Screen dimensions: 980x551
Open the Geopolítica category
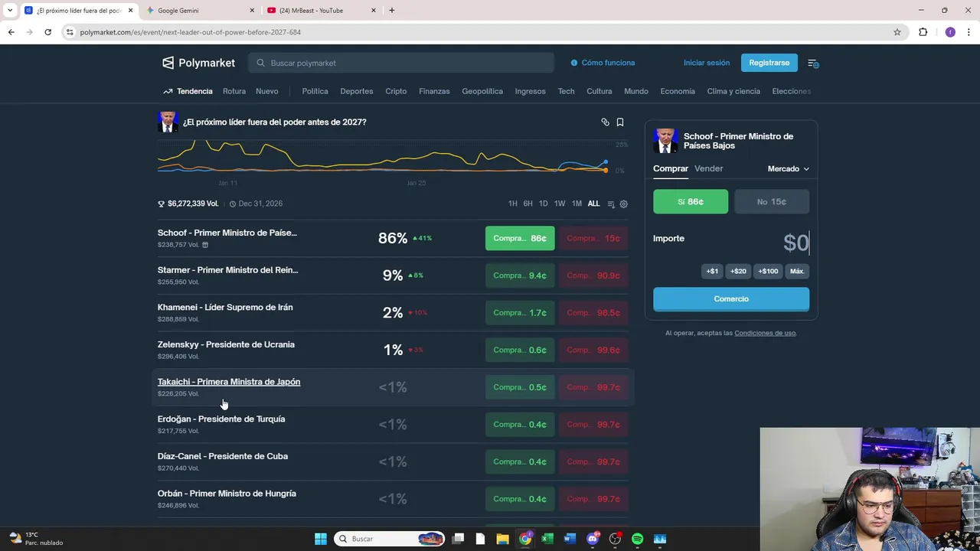tap(482, 91)
